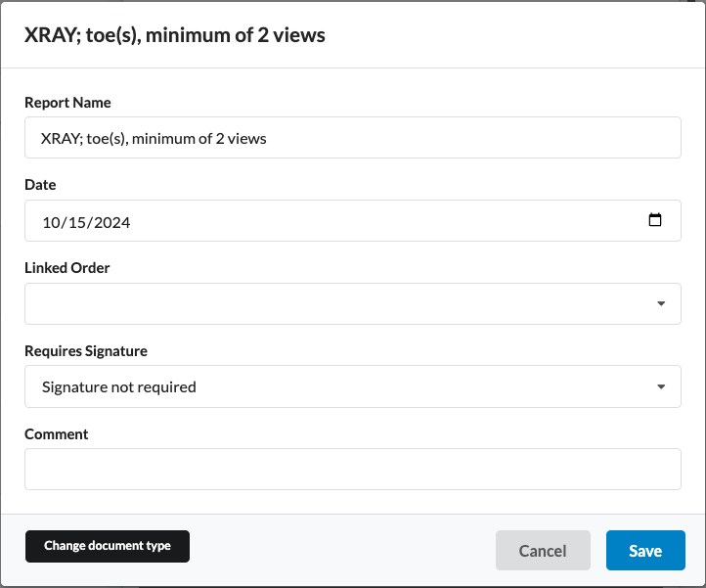Click the blank area of the Date field
The height and width of the screenshot is (588, 706).
tap(391, 221)
